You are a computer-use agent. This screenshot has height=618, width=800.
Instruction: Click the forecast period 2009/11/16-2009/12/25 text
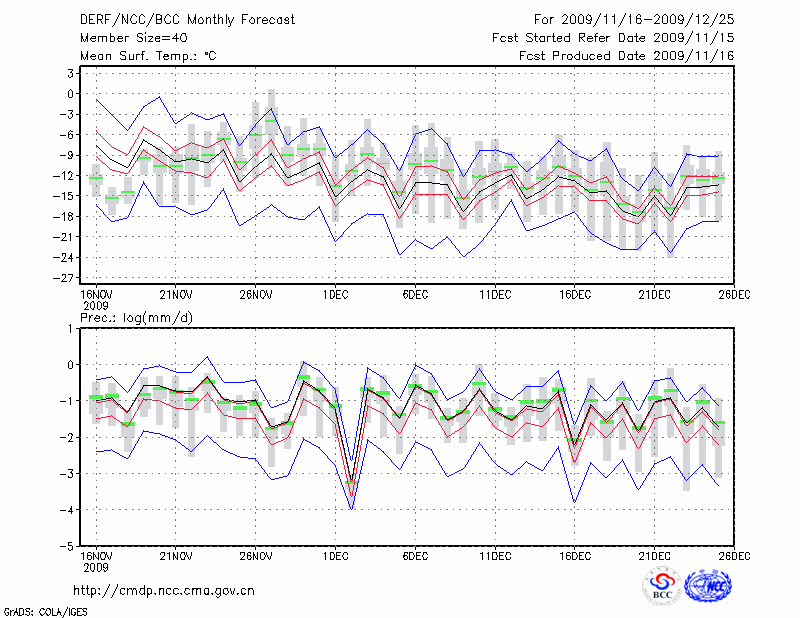tap(634, 20)
